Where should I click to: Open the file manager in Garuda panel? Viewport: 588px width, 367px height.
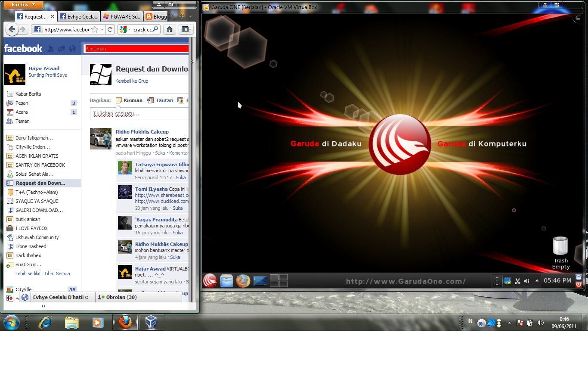tap(226, 281)
